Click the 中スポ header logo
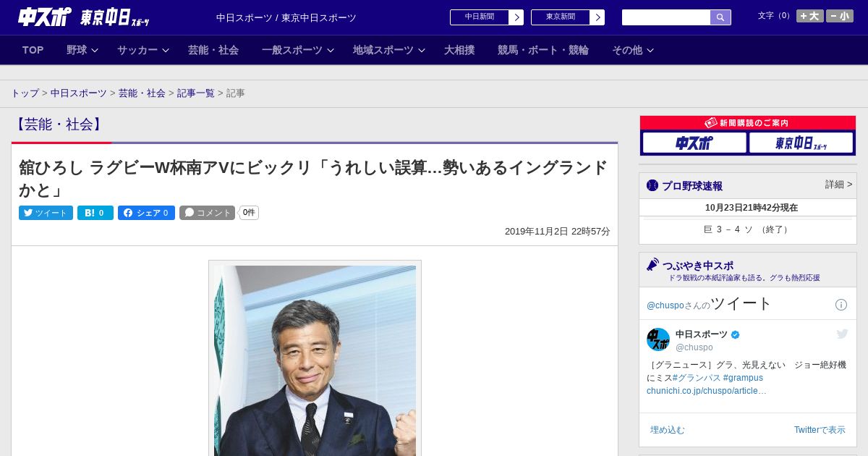 click(x=44, y=17)
